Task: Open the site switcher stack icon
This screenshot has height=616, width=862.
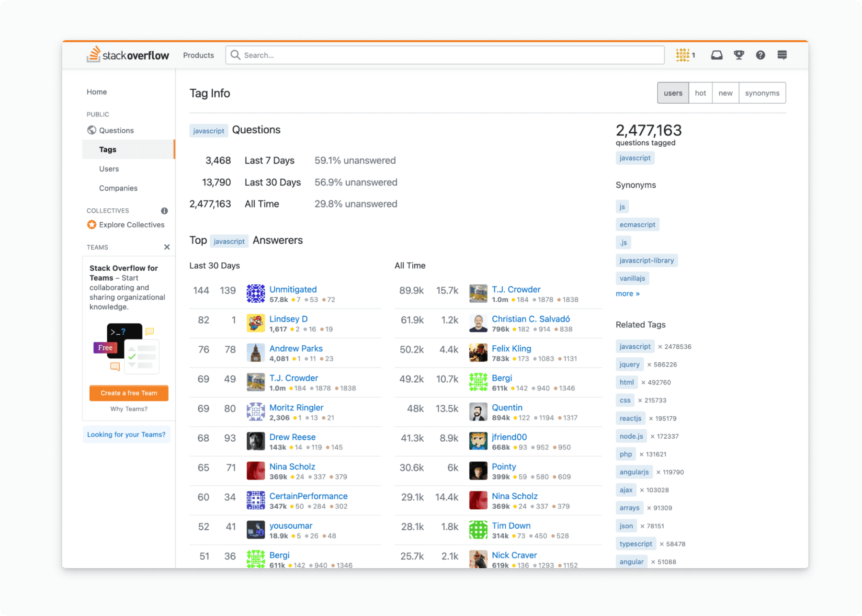Action: pyautogui.click(x=782, y=55)
